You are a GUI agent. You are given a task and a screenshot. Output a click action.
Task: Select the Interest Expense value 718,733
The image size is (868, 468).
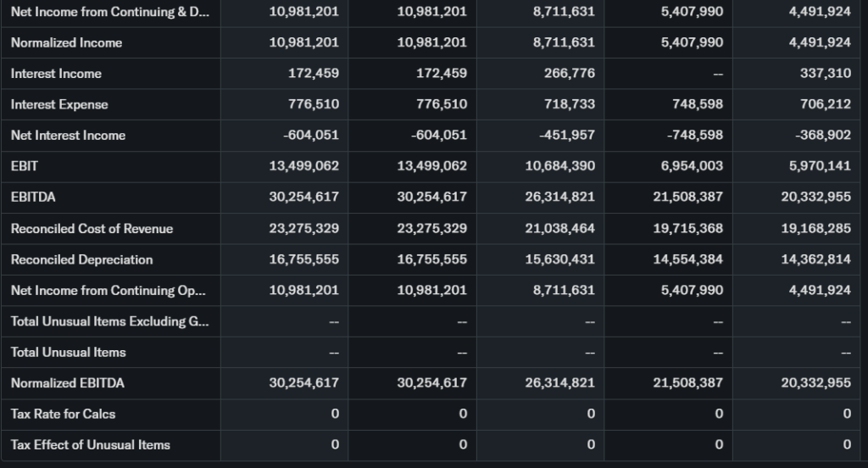(569, 104)
